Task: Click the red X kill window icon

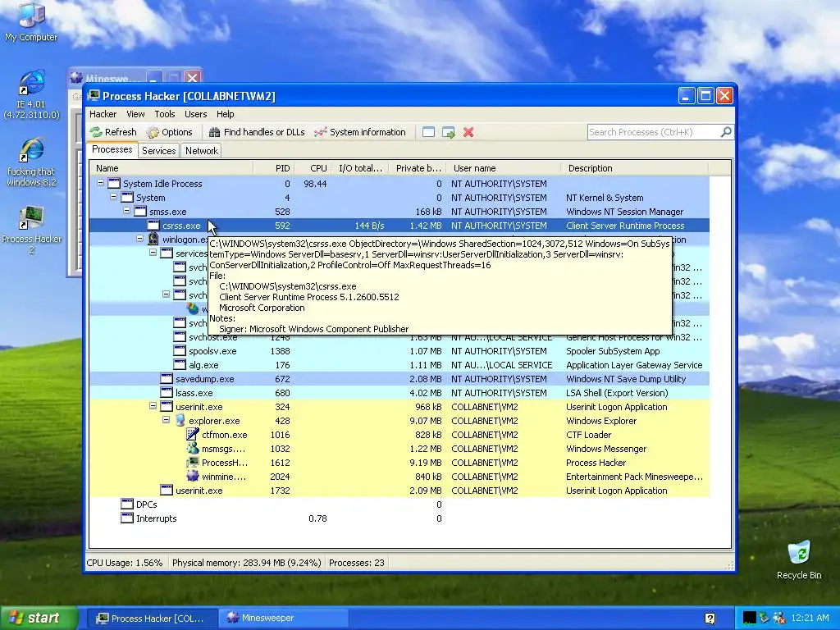Action: point(468,132)
